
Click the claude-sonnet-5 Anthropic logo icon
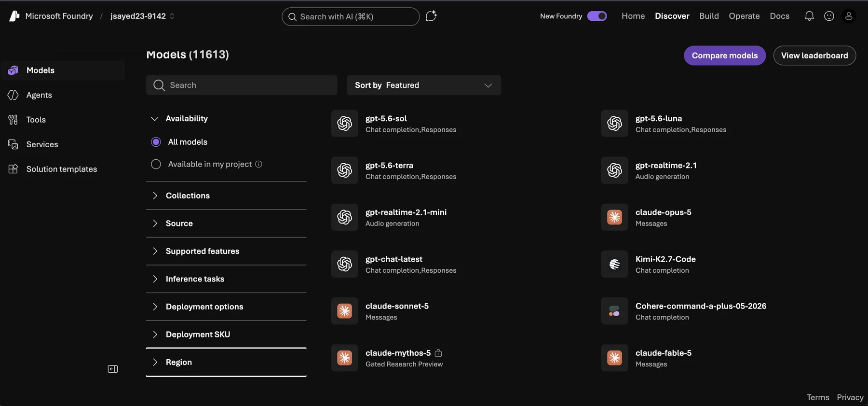click(344, 311)
